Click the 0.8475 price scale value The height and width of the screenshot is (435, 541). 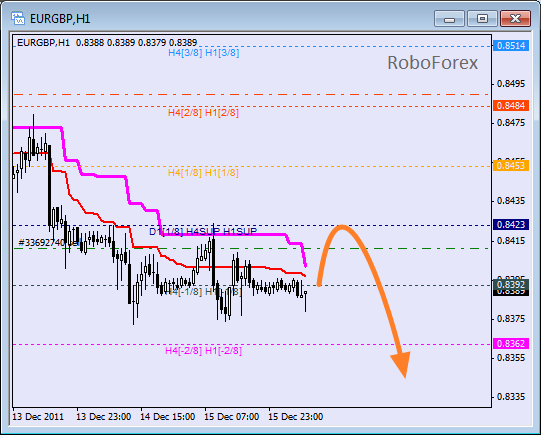coord(511,123)
